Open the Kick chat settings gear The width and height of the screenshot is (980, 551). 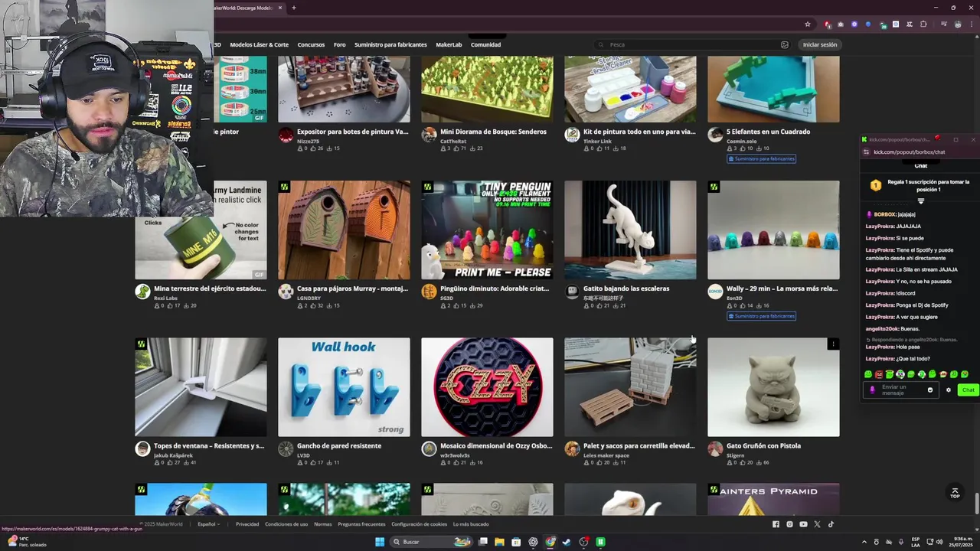[948, 390]
